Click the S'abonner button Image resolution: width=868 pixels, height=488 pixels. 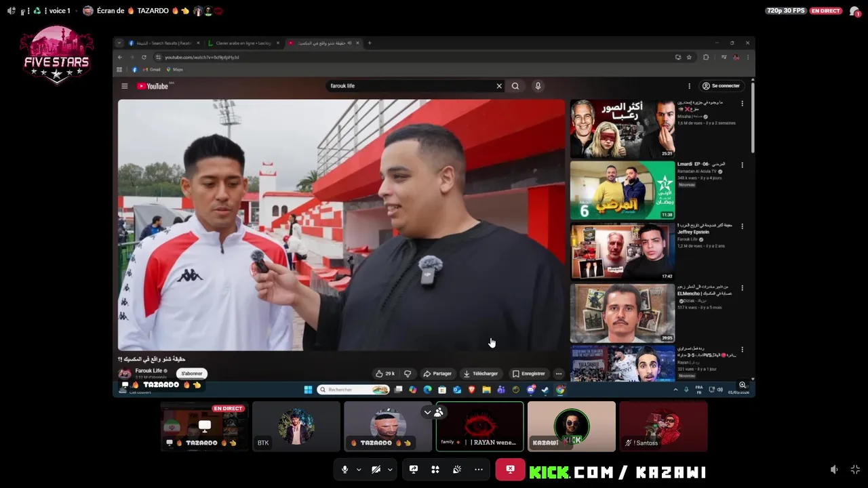click(192, 373)
